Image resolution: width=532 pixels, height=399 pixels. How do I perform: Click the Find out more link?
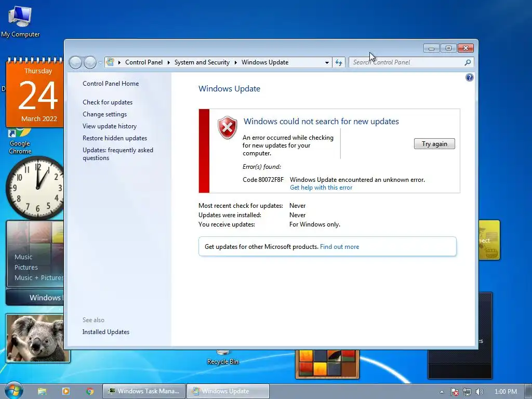[x=339, y=247]
